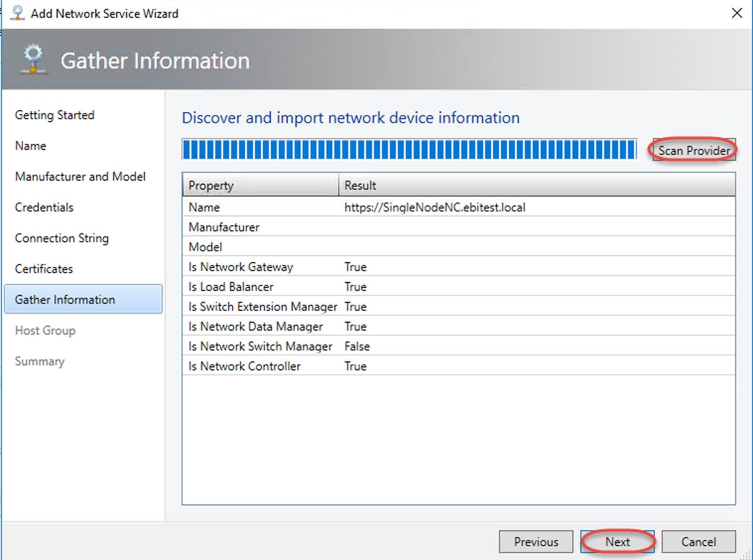Image resolution: width=753 pixels, height=560 pixels.
Task: Click the scan progress bar
Action: pos(409,149)
